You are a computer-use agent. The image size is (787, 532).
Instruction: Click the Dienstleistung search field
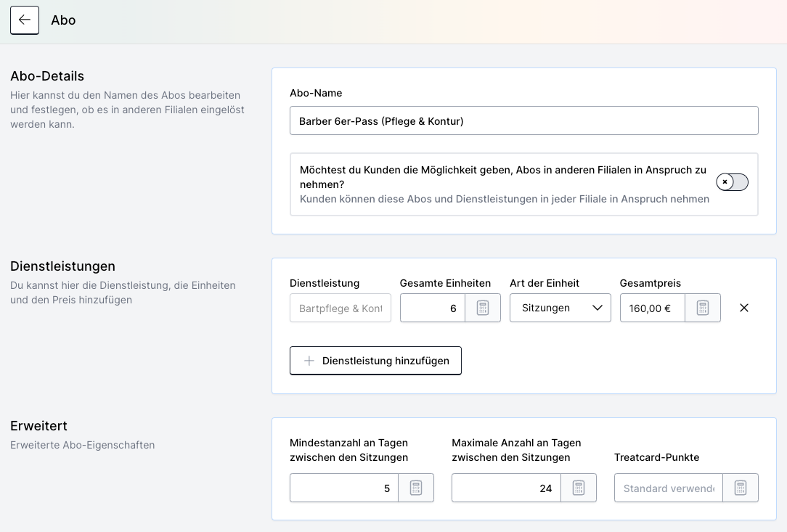[x=340, y=308]
